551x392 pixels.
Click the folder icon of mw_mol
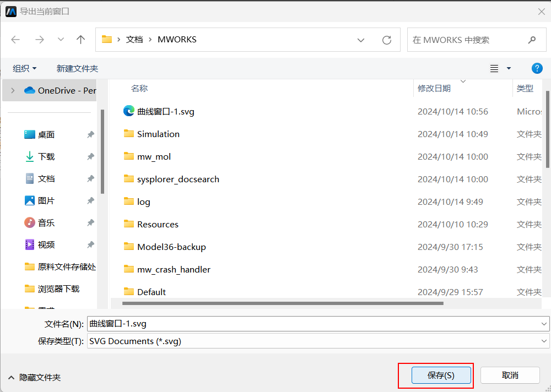128,156
